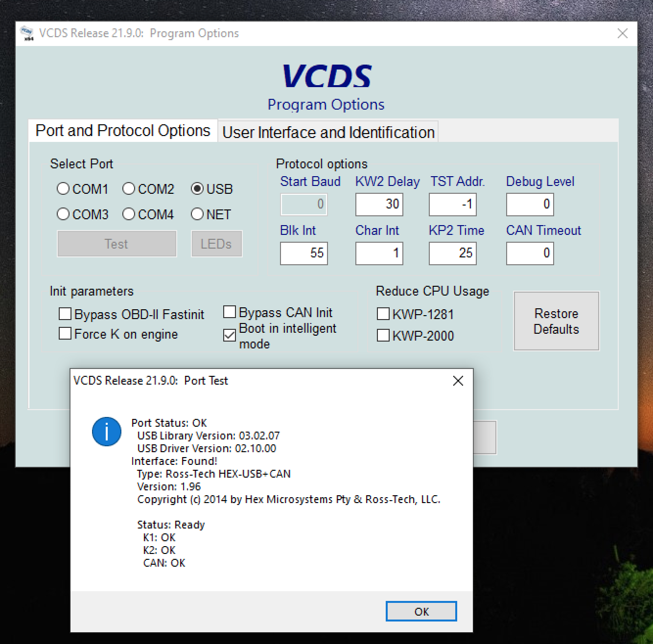This screenshot has height=644, width=653.
Task: Select the USB port radio button
Action: pyautogui.click(x=197, y=188)
